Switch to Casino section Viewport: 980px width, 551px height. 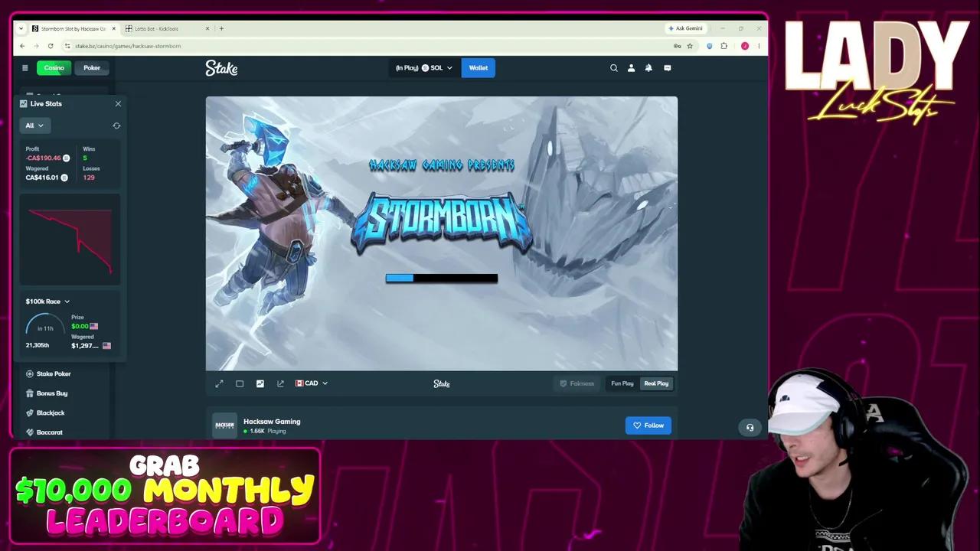[54, 68]
